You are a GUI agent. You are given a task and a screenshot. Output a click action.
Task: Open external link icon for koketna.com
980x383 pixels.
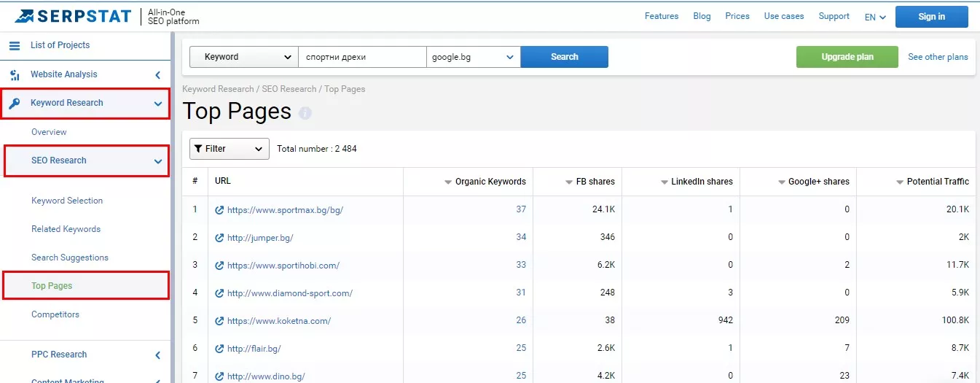point(219,321)
